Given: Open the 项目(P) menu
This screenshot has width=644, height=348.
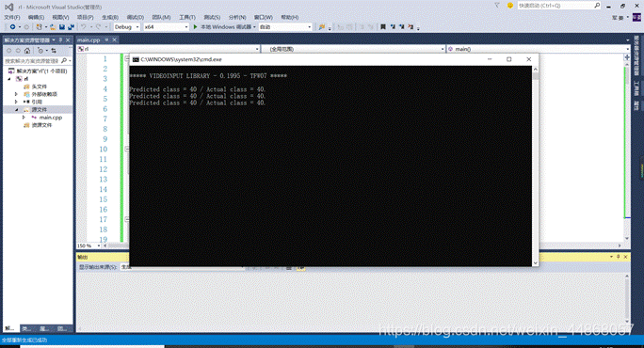Looking at the screenshot, I should pyautogui.click(x=85, y=17).
